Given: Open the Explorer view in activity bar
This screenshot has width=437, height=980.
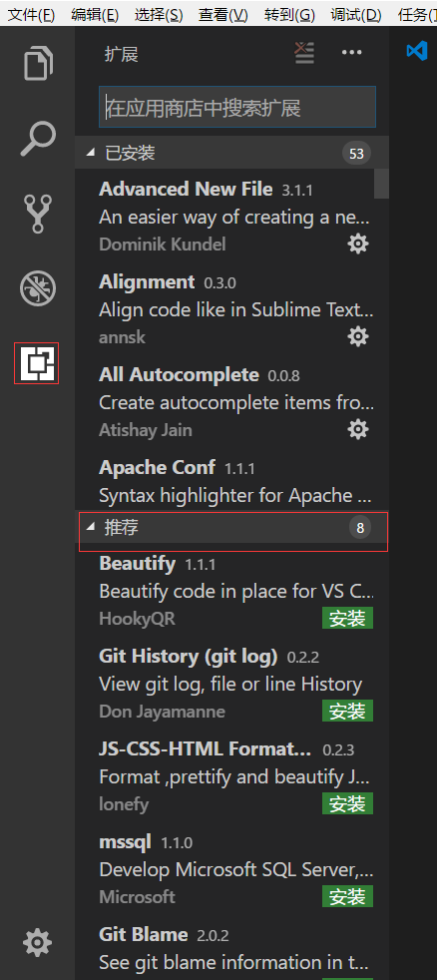Looking at the screenshot, I should pyautogui.click(x=38, y=63).
